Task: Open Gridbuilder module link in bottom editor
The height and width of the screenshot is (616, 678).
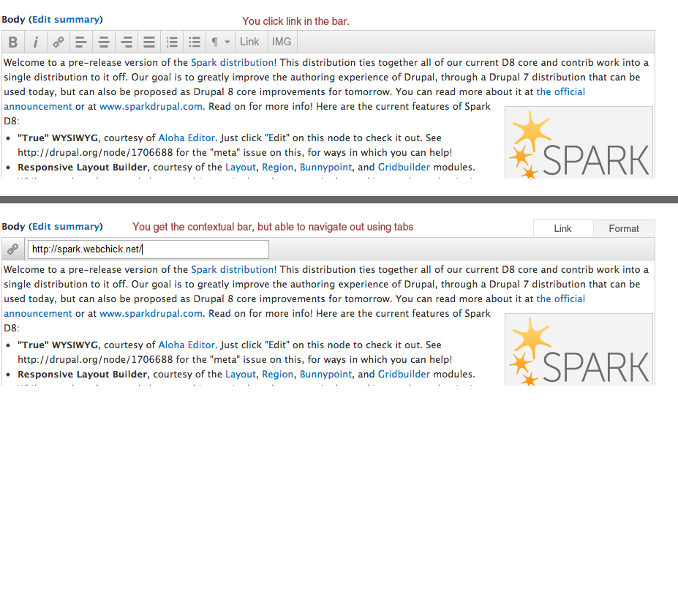Action: pyautogui.click(x=404, y=375)
